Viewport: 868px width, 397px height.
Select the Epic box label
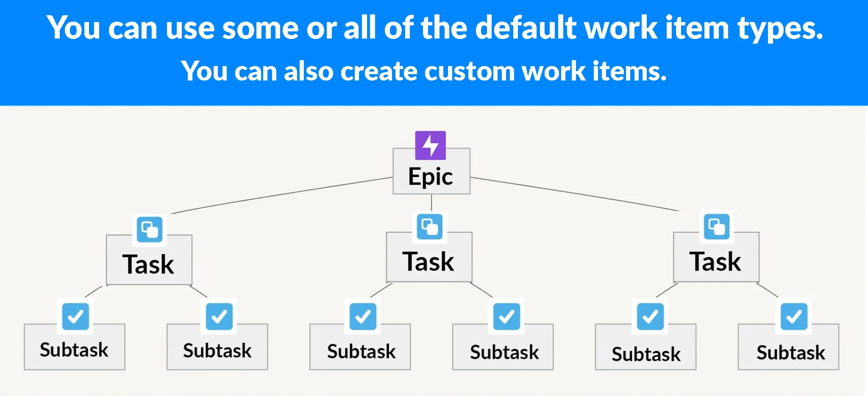[431, 177]
